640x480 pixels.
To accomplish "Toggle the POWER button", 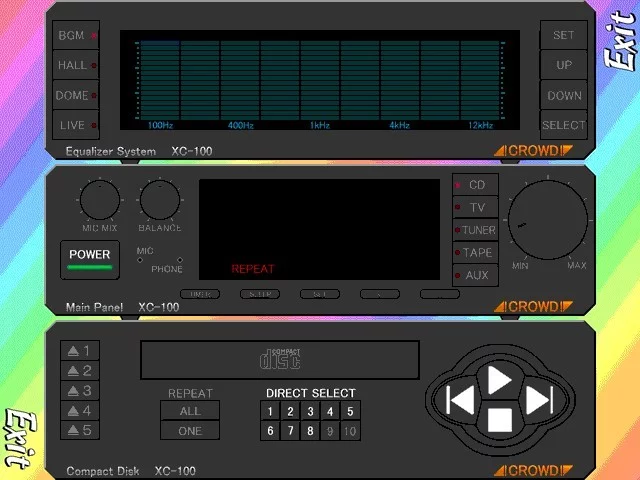I will tap(90, 260).
